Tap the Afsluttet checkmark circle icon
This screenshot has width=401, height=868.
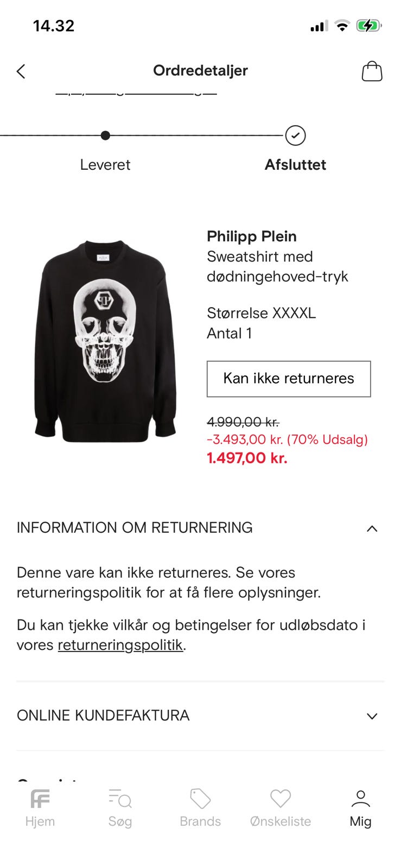point(295,136)
